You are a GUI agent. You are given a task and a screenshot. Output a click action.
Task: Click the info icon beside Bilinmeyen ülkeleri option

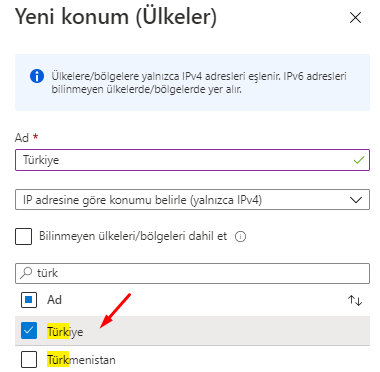coord(240,237)
